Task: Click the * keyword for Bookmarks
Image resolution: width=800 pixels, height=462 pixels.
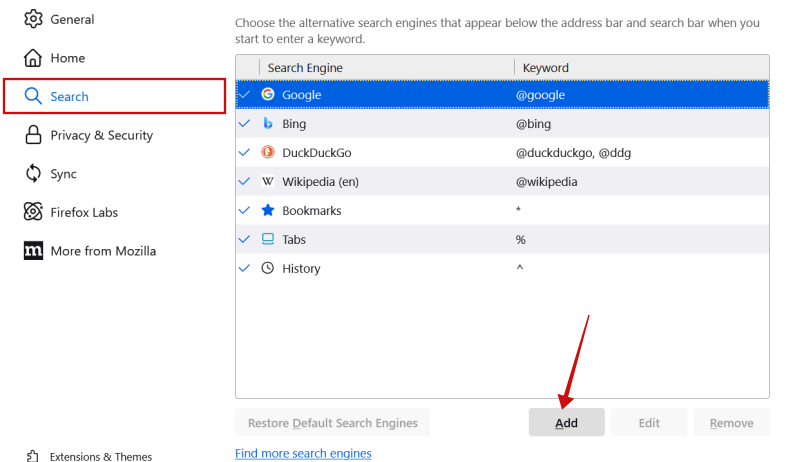Action: click(518, 210)
